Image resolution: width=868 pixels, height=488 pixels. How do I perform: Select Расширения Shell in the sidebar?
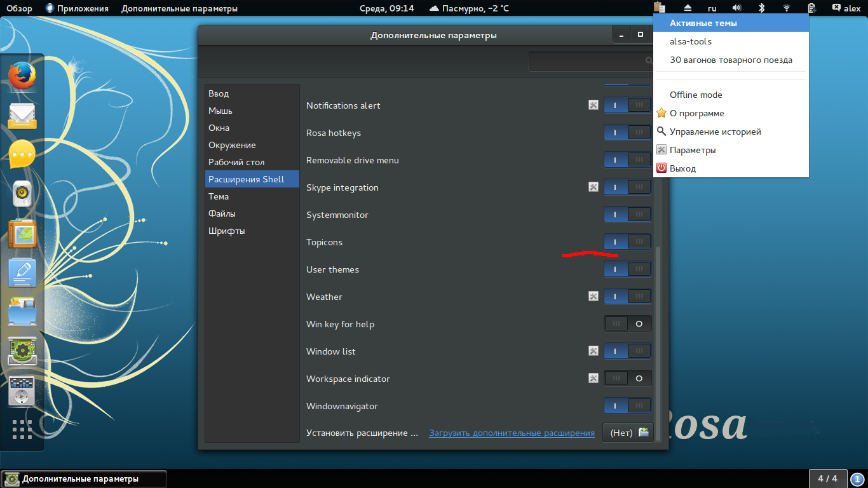[x=252, y=179]
